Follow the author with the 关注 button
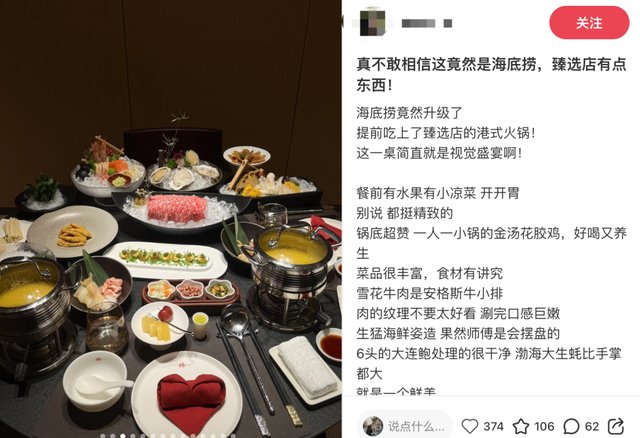Viewport: 640px width, 438px height. (x=589, y=23)
